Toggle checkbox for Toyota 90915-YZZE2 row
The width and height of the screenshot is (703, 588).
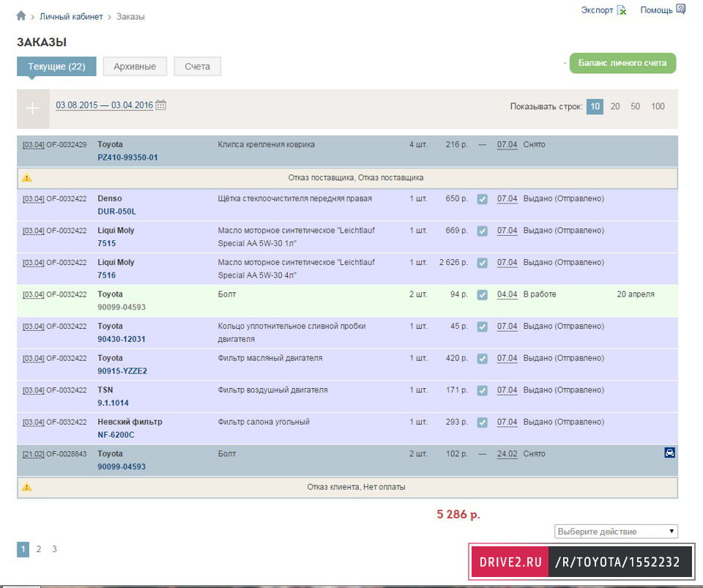(482, 359)
